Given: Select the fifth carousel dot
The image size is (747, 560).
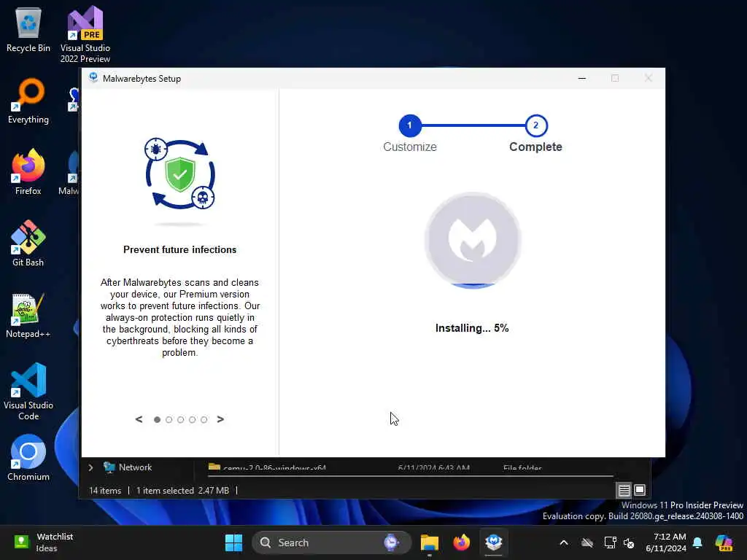Looking at the screenshot, I should 204,419.
